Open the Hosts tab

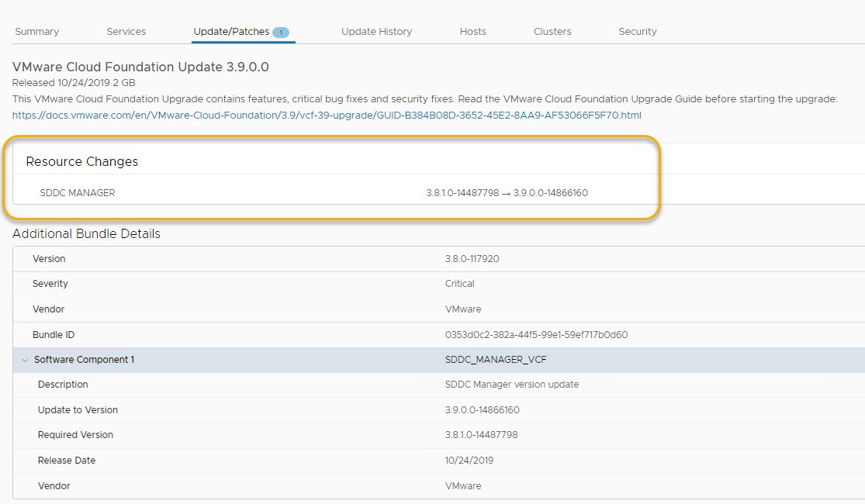pyautogui.click(x=472, y=32)
